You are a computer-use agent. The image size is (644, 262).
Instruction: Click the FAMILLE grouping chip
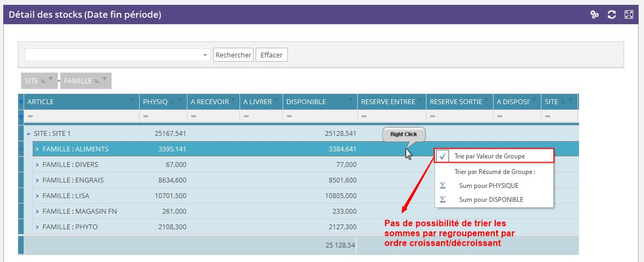[78, 81]
